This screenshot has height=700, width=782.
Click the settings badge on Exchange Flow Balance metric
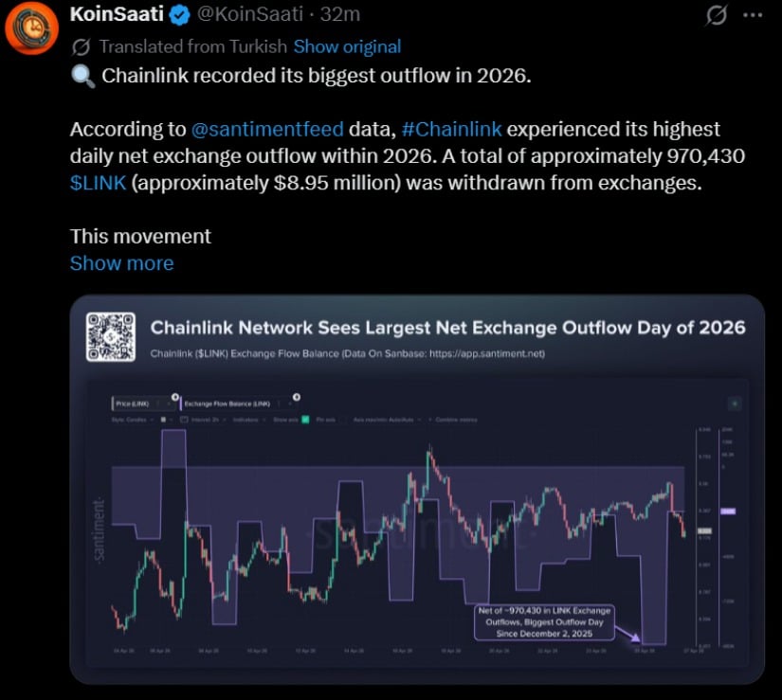(x=297, y=397)
